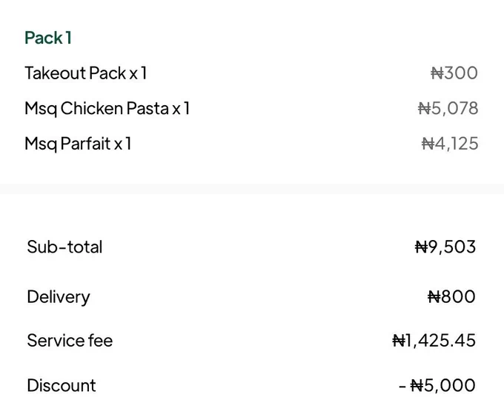Click the ₦4,125 parfait price
Screen dimensions: 504x420
point(450,144)
